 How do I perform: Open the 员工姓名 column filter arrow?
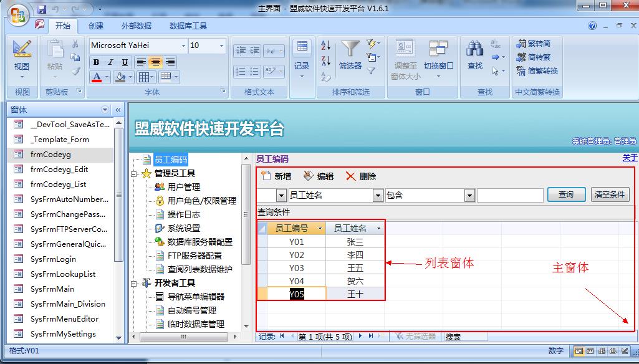378,228
